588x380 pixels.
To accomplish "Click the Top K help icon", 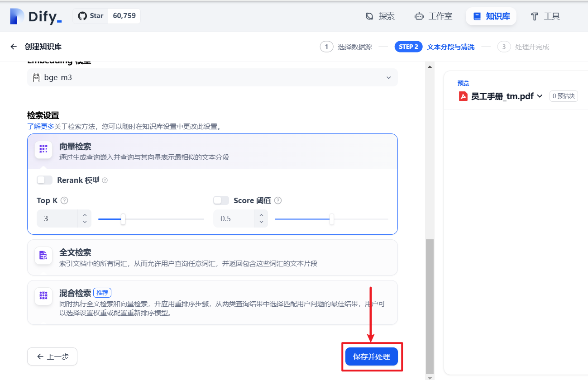I will pos(64,200).
